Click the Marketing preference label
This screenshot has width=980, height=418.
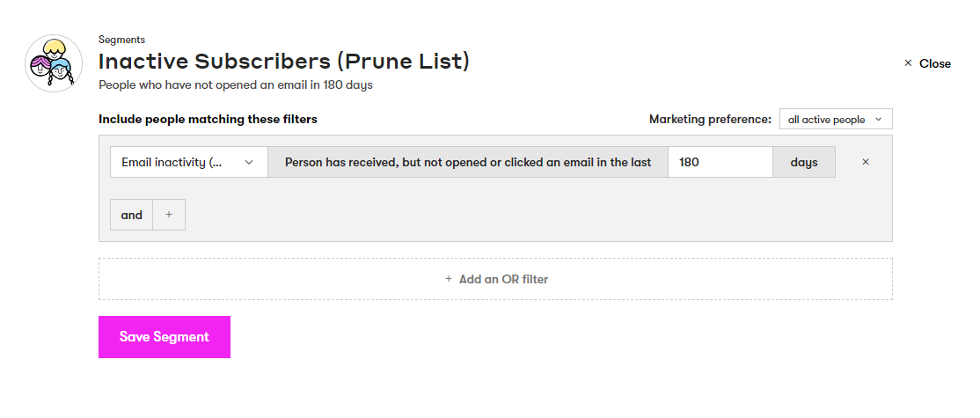click(710, 119)
